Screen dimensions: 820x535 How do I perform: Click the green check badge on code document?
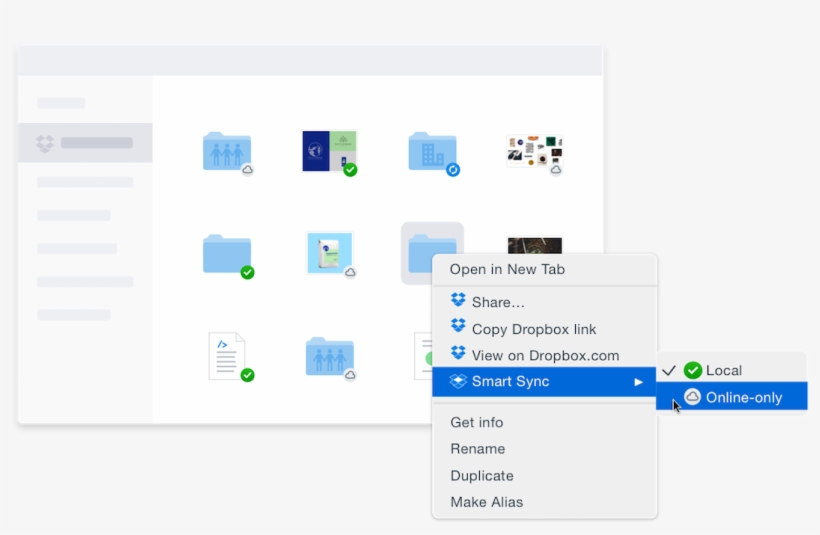[x=247, y=375]
